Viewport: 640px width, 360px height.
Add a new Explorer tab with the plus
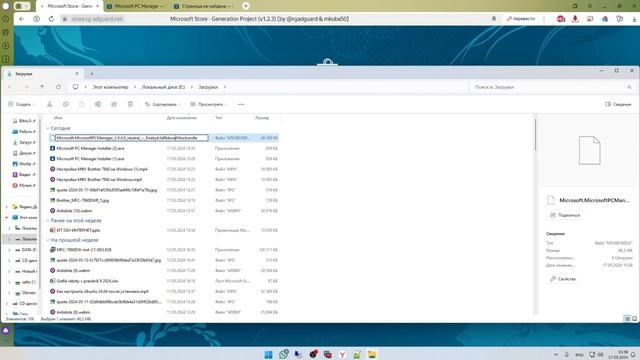(92, 74)
